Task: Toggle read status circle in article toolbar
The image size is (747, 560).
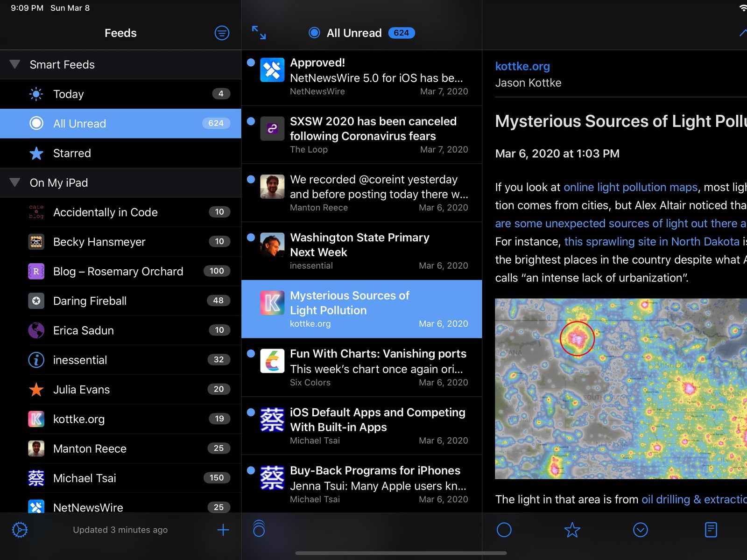Action: (x=504, y=530)
